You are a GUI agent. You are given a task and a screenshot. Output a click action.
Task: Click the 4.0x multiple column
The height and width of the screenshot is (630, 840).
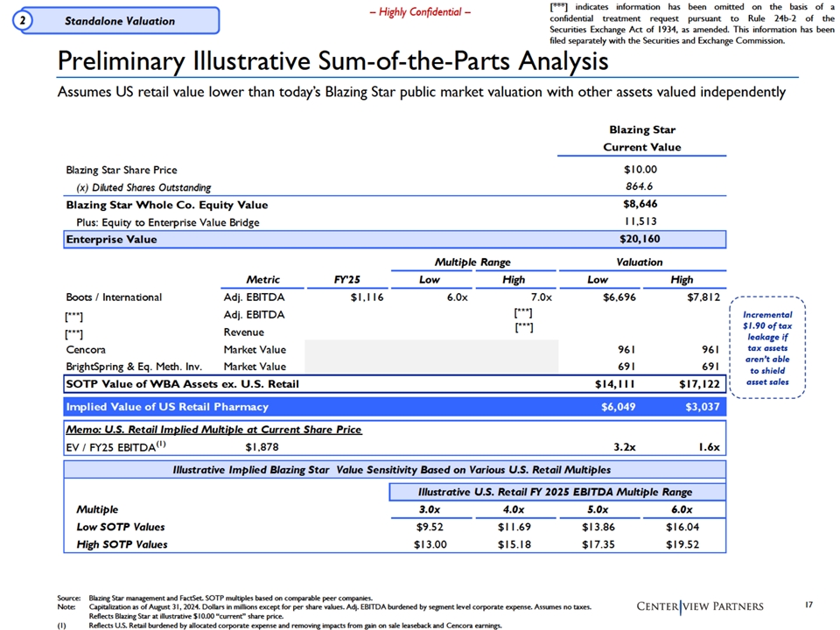point(514,509)
